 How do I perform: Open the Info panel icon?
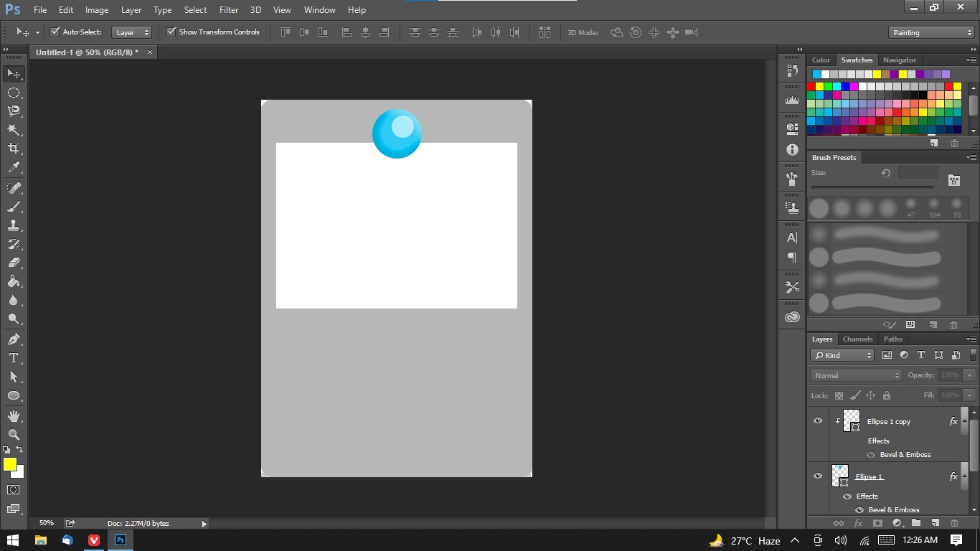pyautogui.click(x=792, y=150)
